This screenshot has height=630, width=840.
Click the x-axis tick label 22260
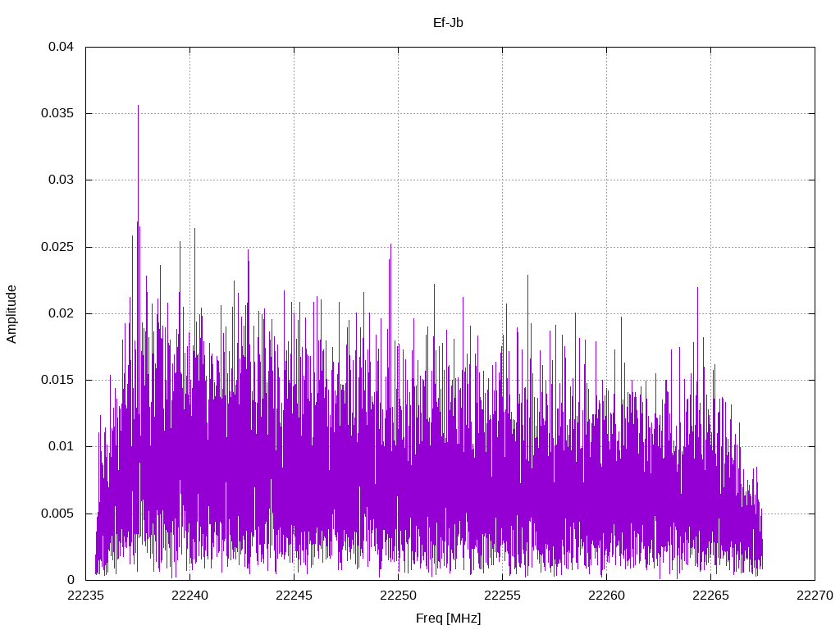(x=606, y=596)
